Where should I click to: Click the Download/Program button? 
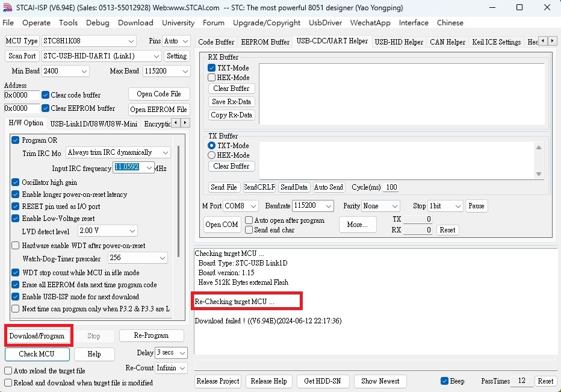tap(37, 336)
